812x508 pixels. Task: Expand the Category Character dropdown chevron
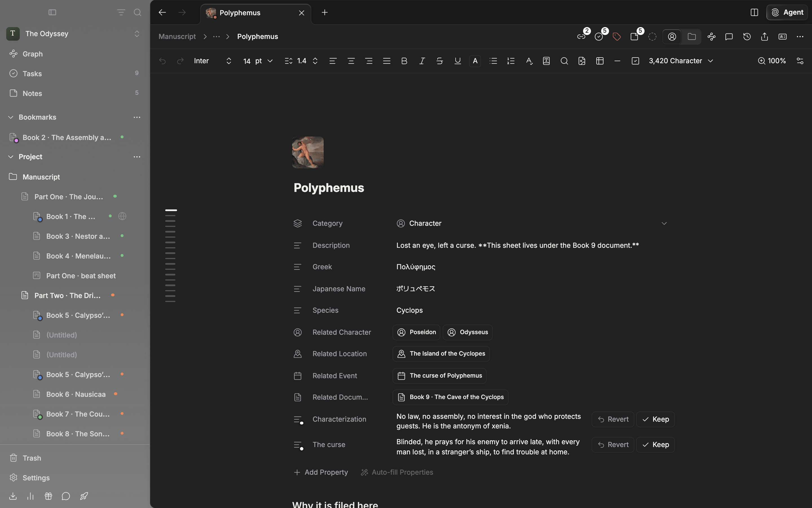coord(664,224)
